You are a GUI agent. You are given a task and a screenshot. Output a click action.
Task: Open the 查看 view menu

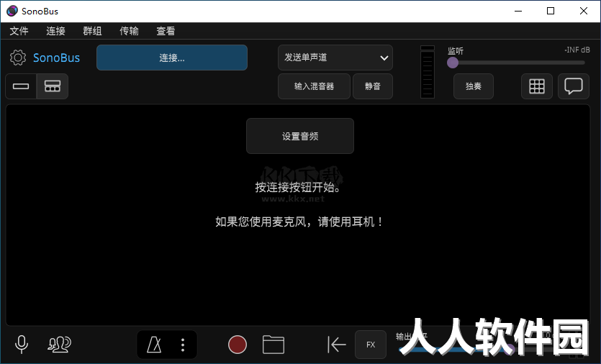pyautogui.click(x=166, y=31)
